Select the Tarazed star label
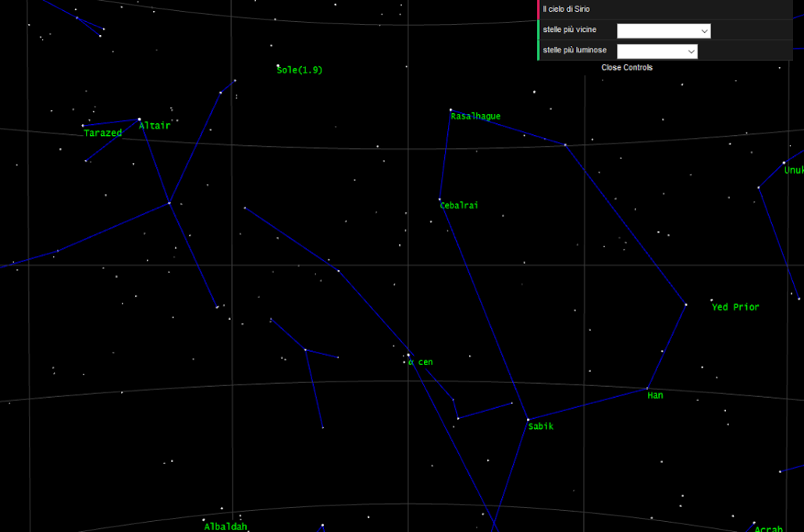The width and height of the screenshot is (804, 532). [102, 133]
